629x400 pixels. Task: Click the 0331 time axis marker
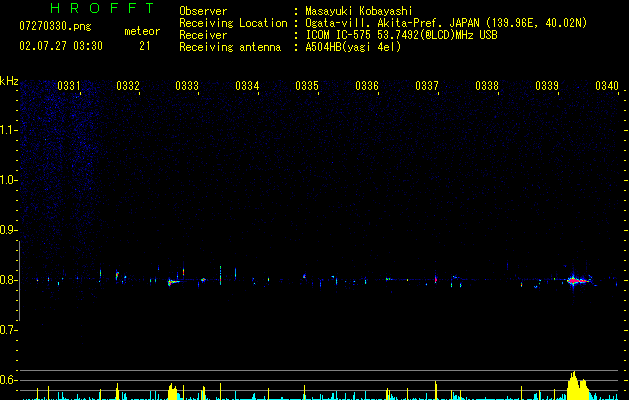(x=69, y=85)
